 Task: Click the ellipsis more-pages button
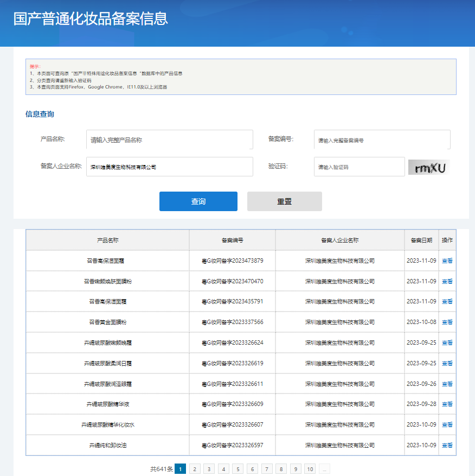[324, 469]
